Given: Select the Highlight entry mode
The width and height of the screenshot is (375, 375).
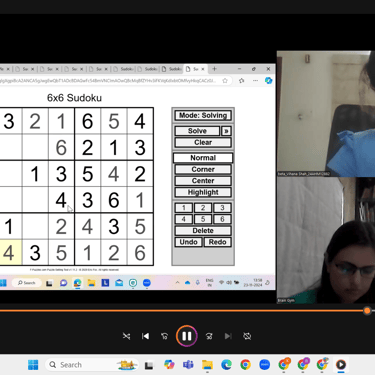Looking at the screenshot, I should click(203, 192).
